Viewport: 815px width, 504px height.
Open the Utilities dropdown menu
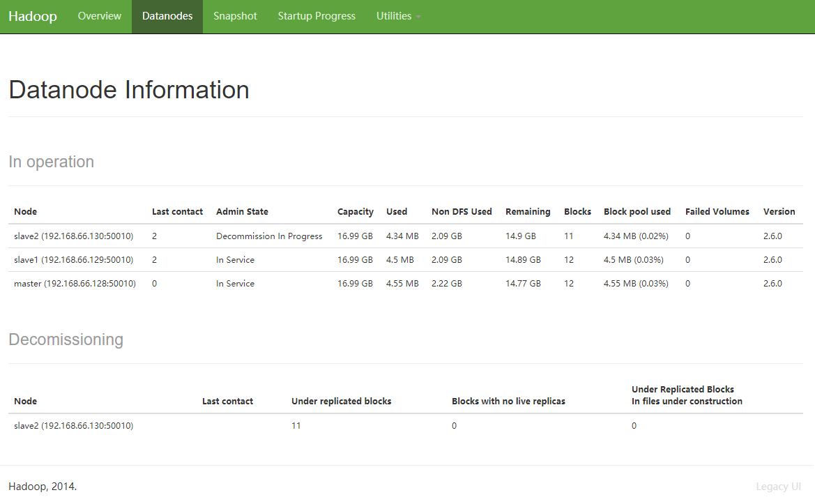click(398, 16)
